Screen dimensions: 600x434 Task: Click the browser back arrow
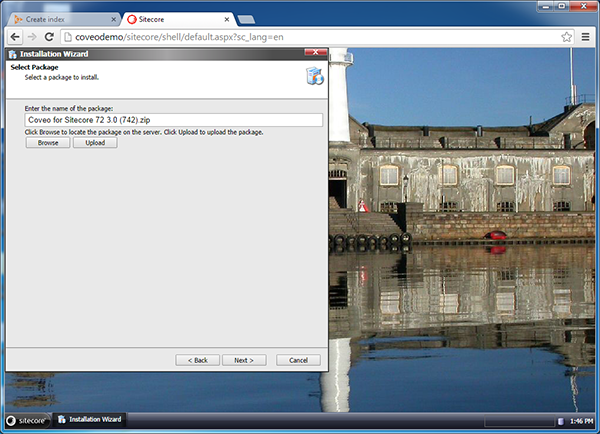(15, 37)
